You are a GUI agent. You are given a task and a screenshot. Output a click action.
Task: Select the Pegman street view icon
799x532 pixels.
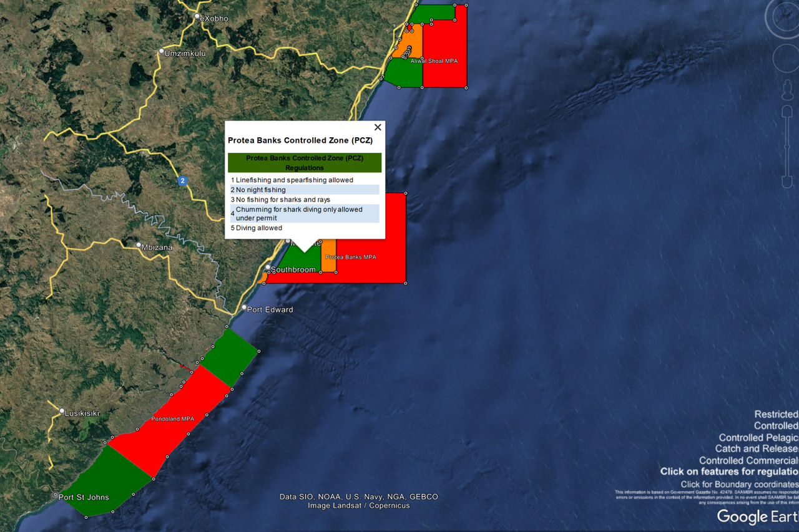787,89
